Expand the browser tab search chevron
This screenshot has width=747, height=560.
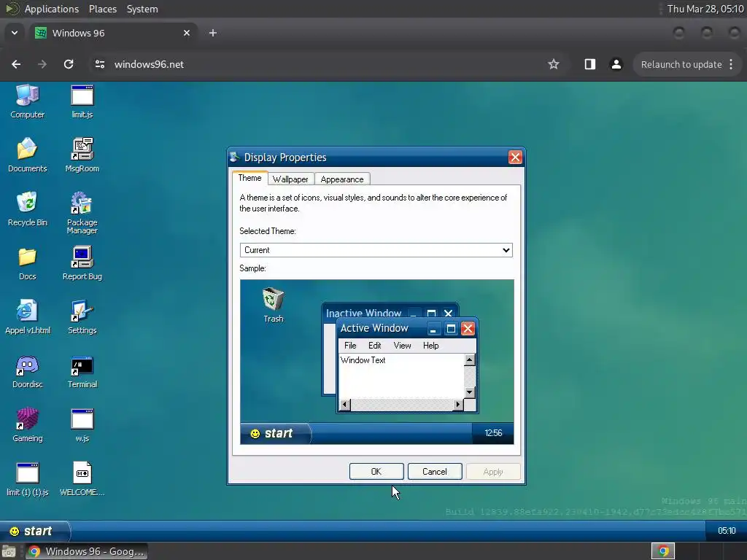pyautogui.click(x=15, y=33)
